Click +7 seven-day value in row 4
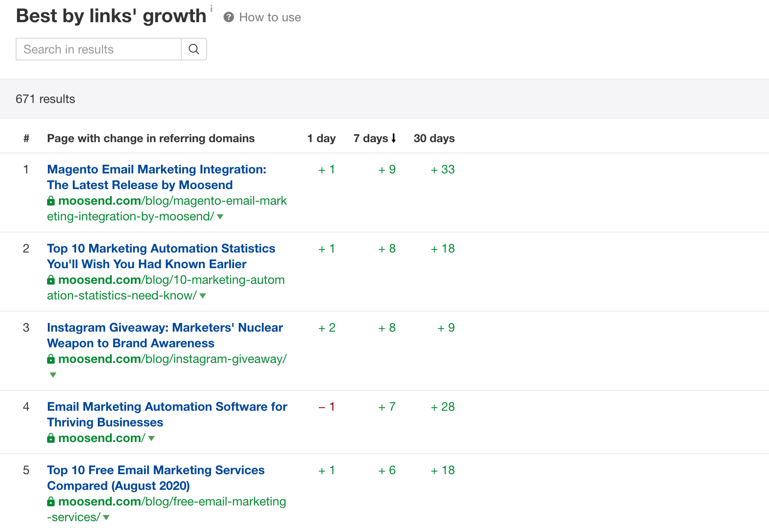The image size is (769, 532). 387,406
